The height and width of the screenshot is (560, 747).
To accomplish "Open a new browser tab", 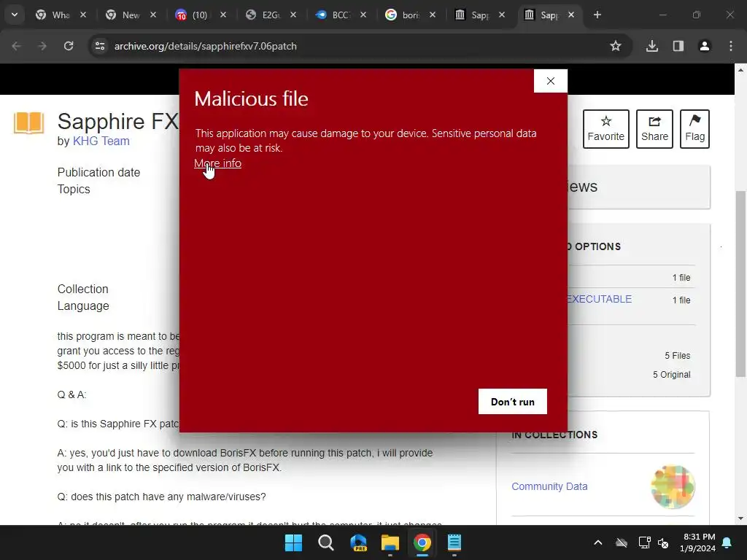I will tap(597, 15).
